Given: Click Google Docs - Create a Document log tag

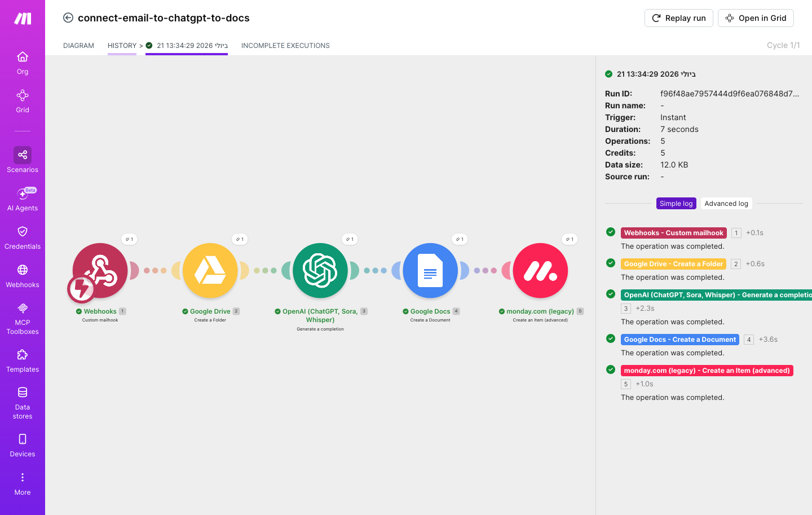Looking at the screenshot, I should tap(680, 340).
